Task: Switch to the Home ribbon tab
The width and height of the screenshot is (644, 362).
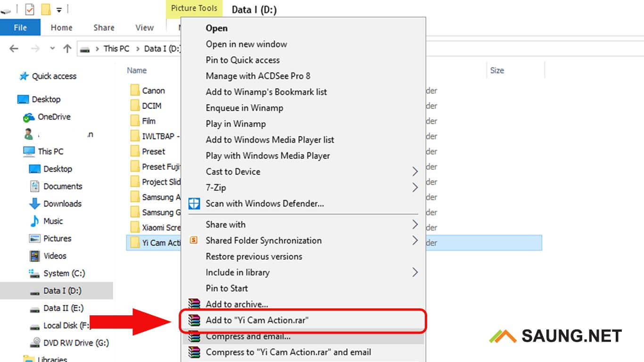Action: click(61, 28)
